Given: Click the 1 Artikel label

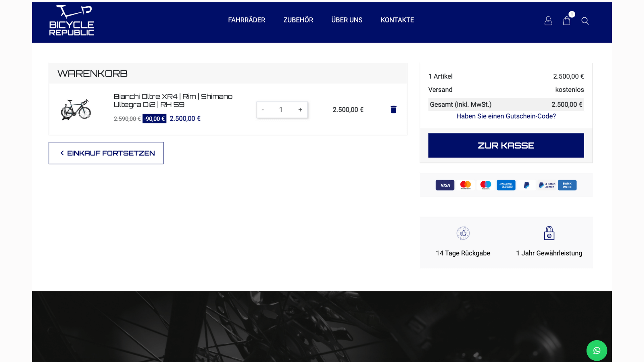Looking at the screenshot, I should [440, 76].
